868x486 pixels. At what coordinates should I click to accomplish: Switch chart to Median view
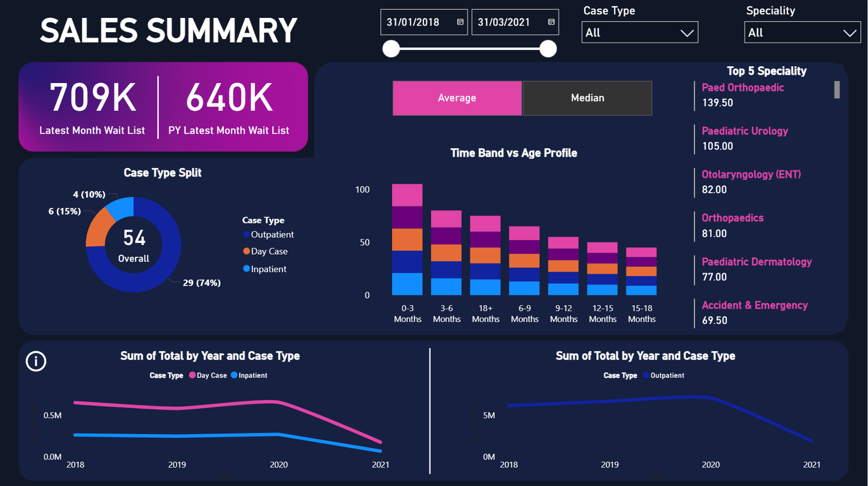pyautogui.click(x=587, y=98)
